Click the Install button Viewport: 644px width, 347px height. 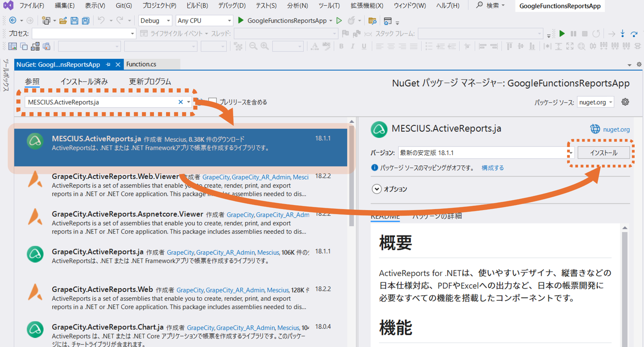(x=603, y=153)
